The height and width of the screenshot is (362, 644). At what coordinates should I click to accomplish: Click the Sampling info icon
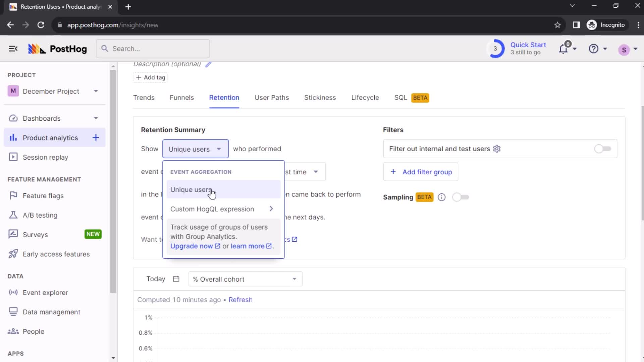[442, 197]
